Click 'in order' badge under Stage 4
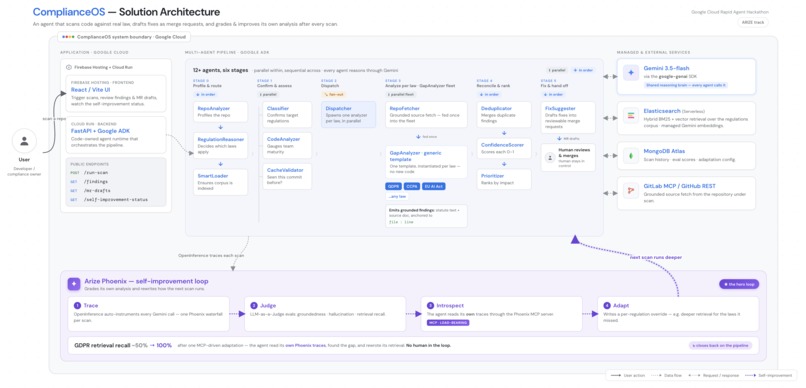 (x=489, y=95)
